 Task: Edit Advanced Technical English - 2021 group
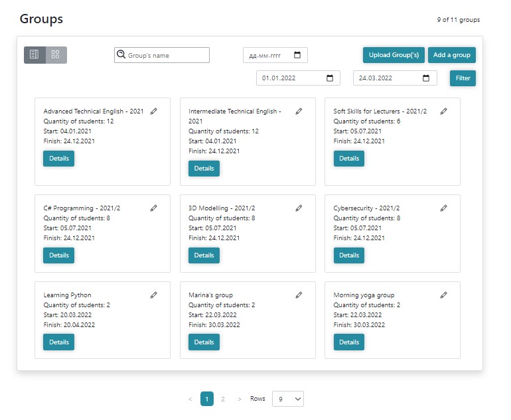(x=154, y=111)
